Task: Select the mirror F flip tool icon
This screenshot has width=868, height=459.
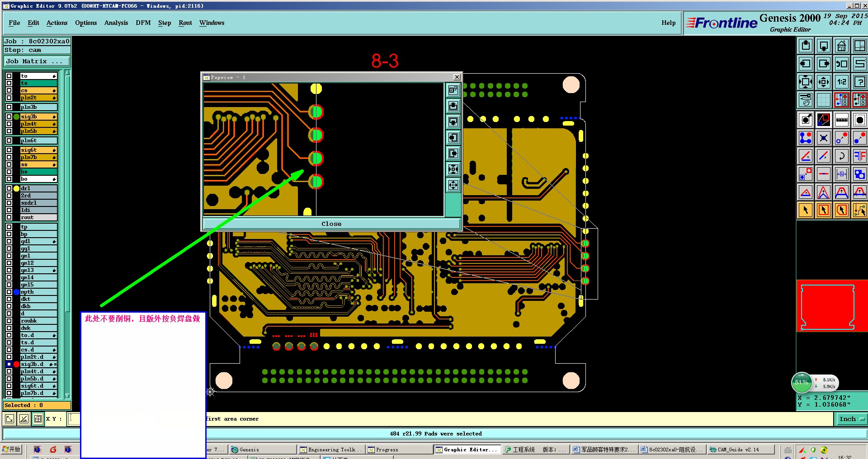Action: point(859,156)
